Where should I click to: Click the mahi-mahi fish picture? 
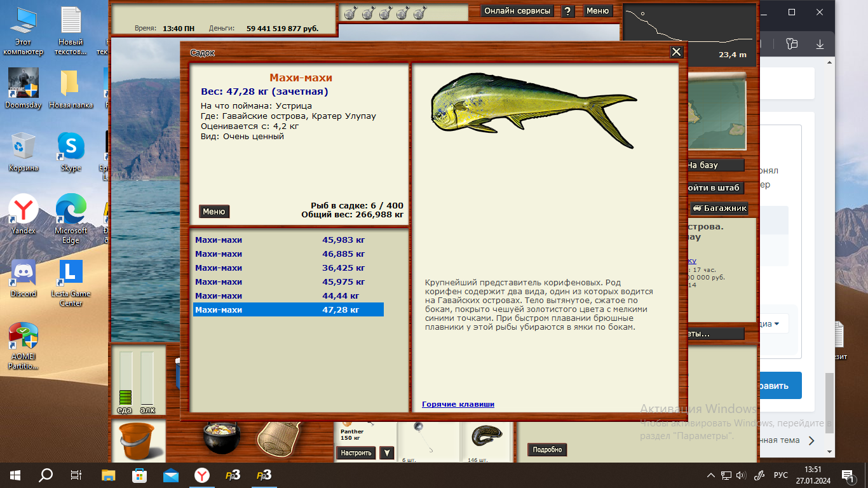(x=532, y=111)
